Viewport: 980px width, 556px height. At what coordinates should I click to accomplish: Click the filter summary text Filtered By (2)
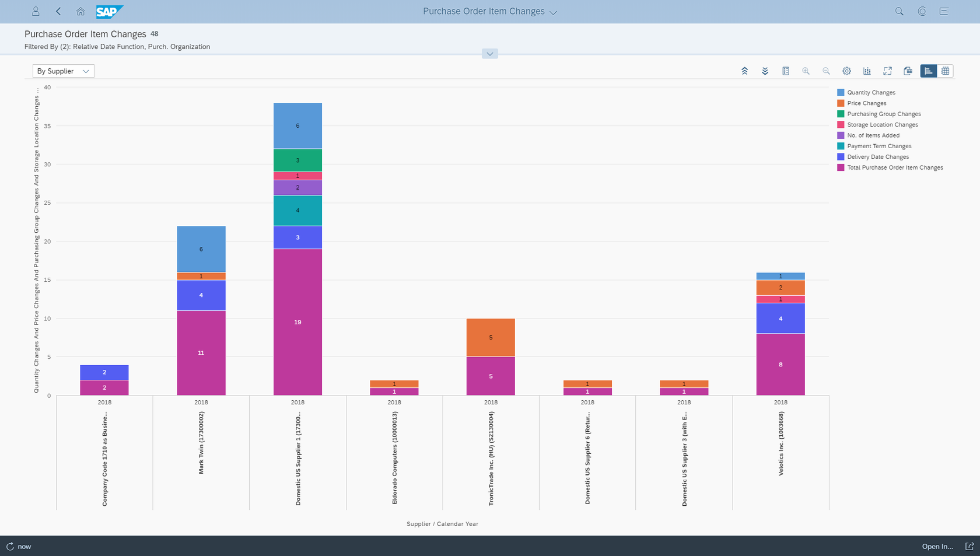117,47
